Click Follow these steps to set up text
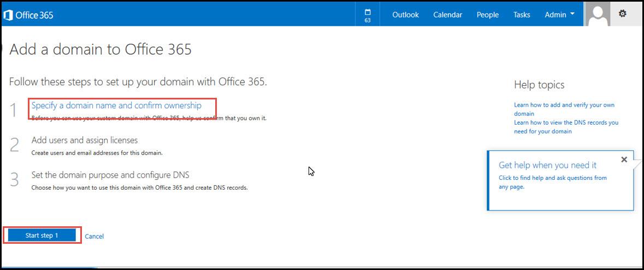644x270 pixels. [138, 82]
